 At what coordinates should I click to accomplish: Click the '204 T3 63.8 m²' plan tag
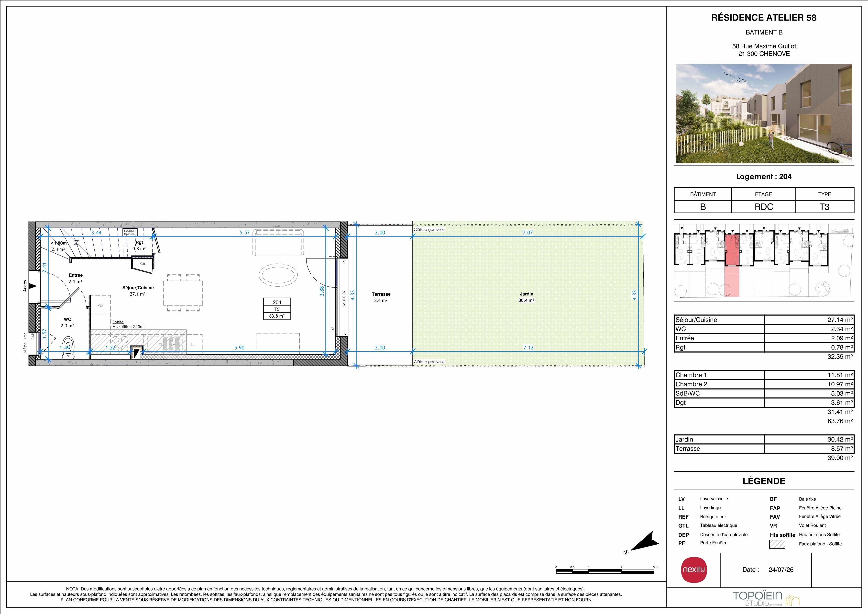coord(277,309)
